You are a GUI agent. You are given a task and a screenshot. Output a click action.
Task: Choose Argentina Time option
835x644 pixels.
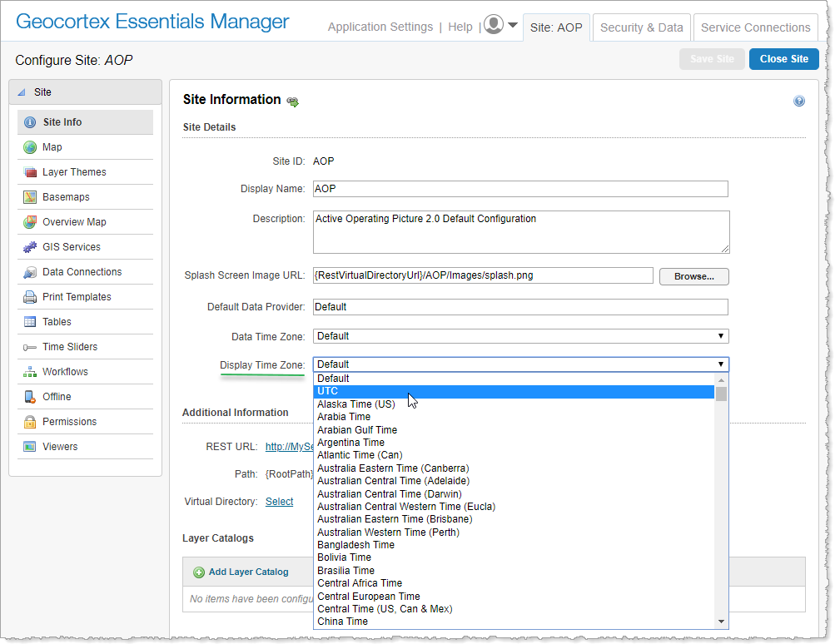point(514,443)
